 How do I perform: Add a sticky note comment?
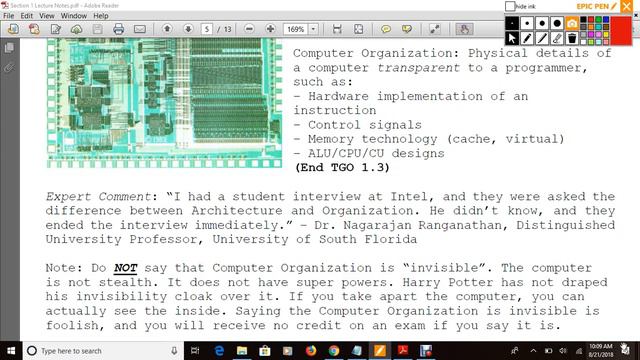[386, 29]
